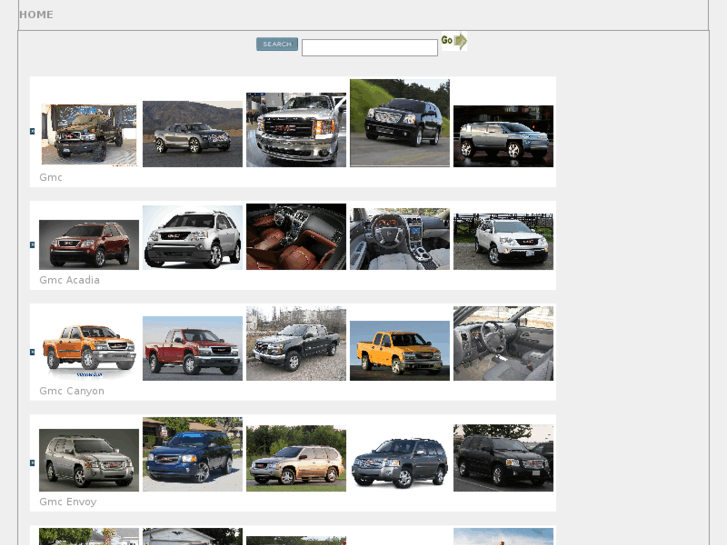Open the Gmc Acadia link
The image size is (727, 545).
pos(70,280)
